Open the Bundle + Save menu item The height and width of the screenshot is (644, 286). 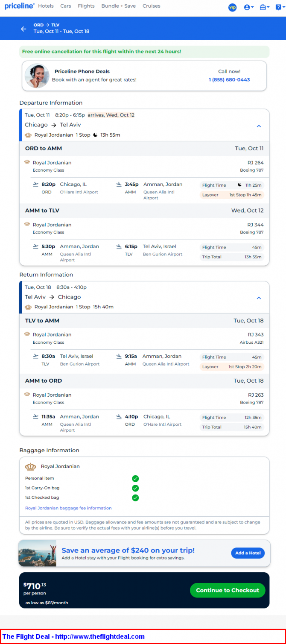pos(119,6)
